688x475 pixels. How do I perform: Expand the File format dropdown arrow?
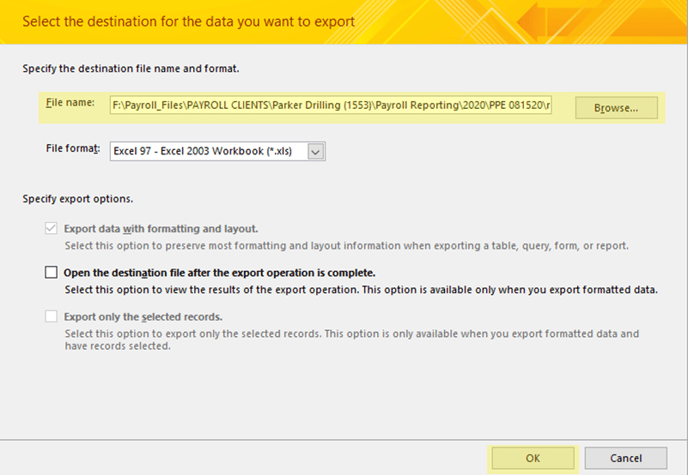[x=316, y=151]
